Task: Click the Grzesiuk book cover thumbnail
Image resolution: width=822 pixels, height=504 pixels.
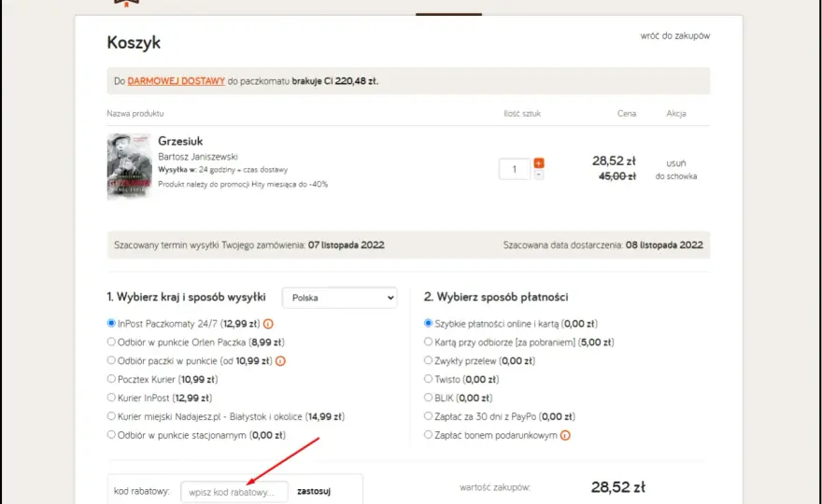Action: 130,166
